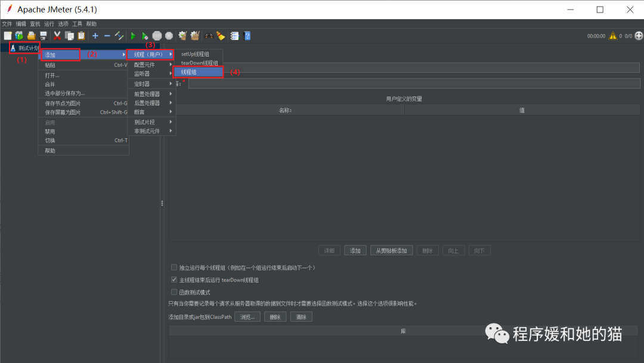The height and width of the screenshot is (363, 644).
Task: Open the 文件 menu
Action: (x=7, y=24)
